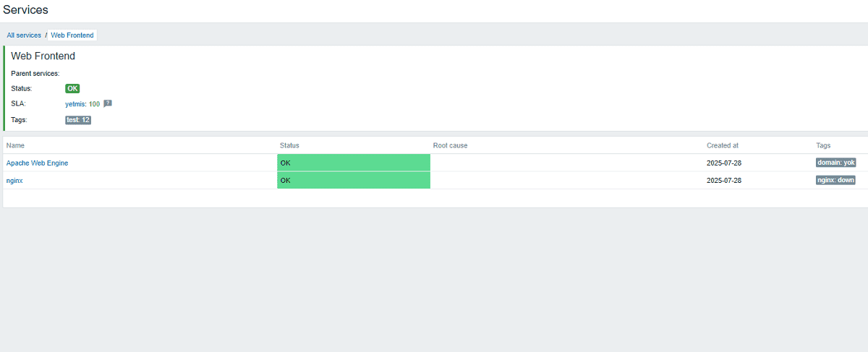868x352 pixels.
Task: Open the yetmis SLA link
Action: pyautogui.click(x=75, y=104)
